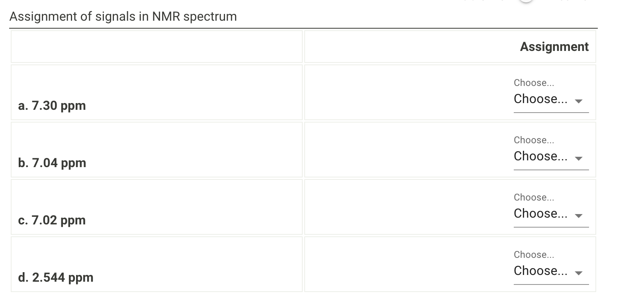Open the assignment dropdown for 7.04 ppm
Screen dimensions: 644x302
click(551, 156)
